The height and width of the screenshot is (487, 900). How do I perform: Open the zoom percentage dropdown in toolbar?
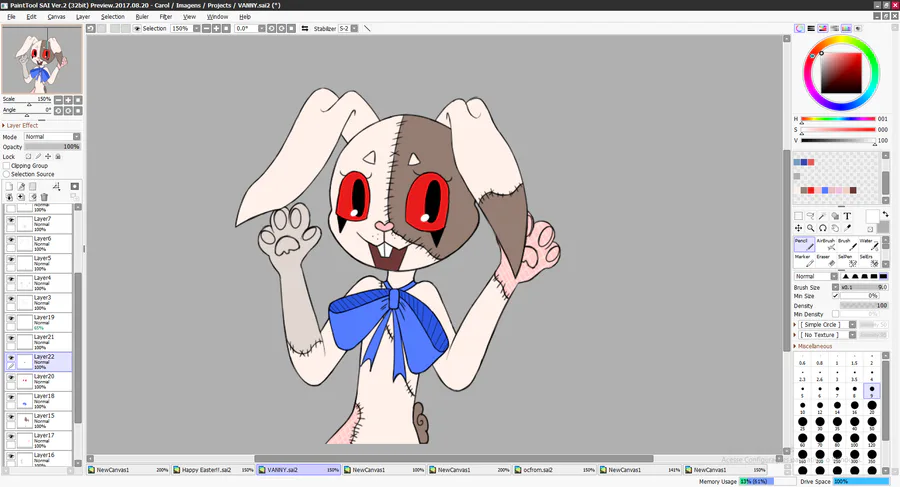click(196, 28)
